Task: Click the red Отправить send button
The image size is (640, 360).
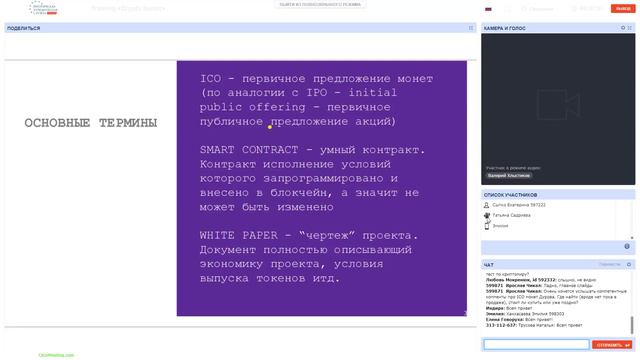Action: [x=612, y=345]
